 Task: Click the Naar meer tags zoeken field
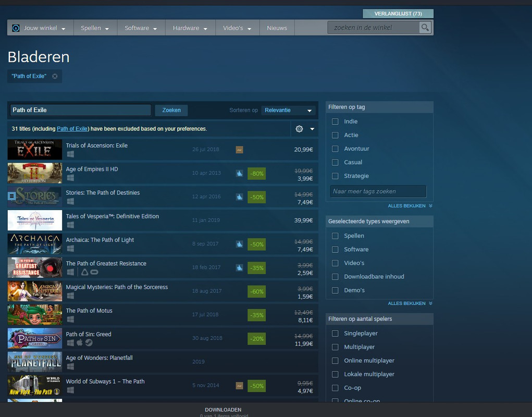[378, 191]
